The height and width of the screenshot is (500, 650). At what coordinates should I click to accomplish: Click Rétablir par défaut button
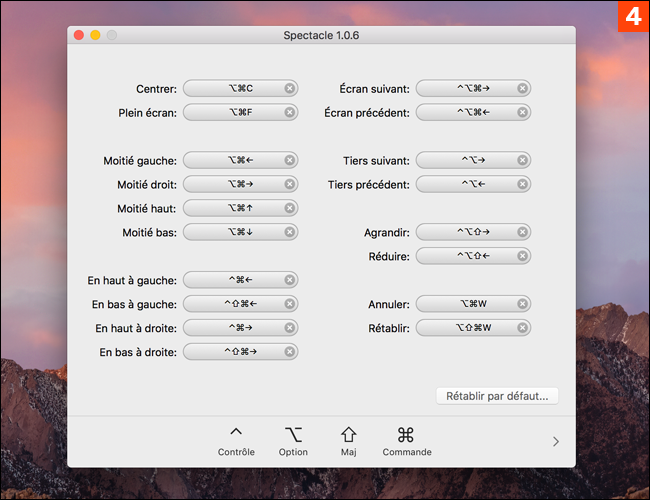click(x=497, y=396)
